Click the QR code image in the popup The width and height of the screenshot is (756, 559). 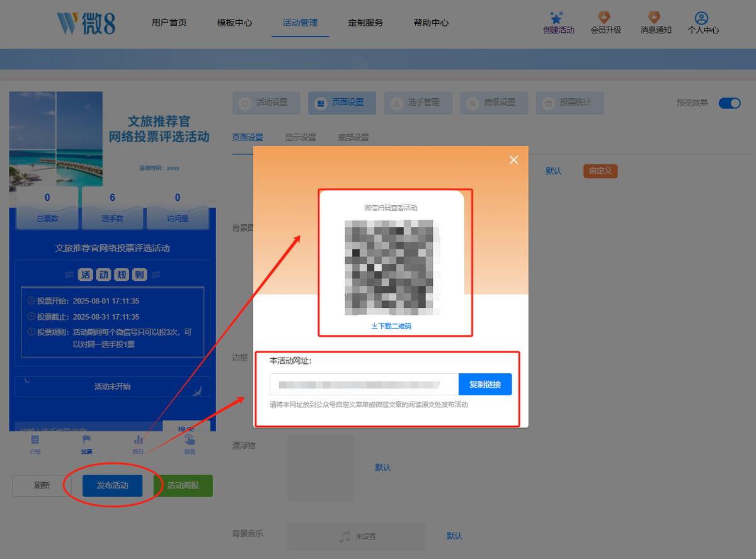pyautogui.click(x=392, y=267)
